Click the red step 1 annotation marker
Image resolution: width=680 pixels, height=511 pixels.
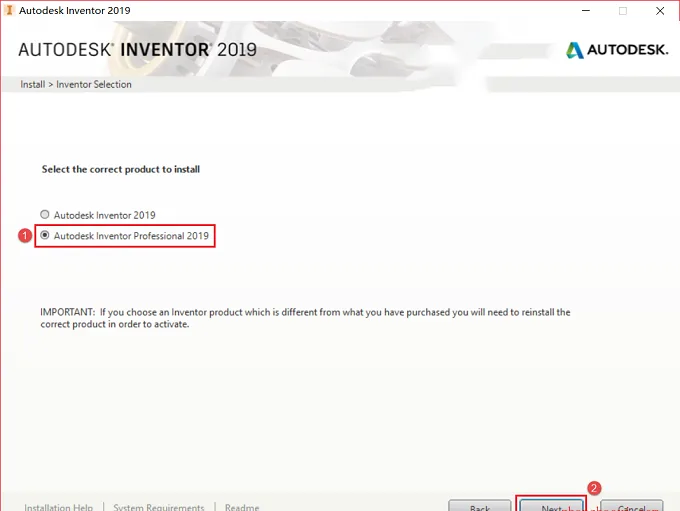pos(25,236)
